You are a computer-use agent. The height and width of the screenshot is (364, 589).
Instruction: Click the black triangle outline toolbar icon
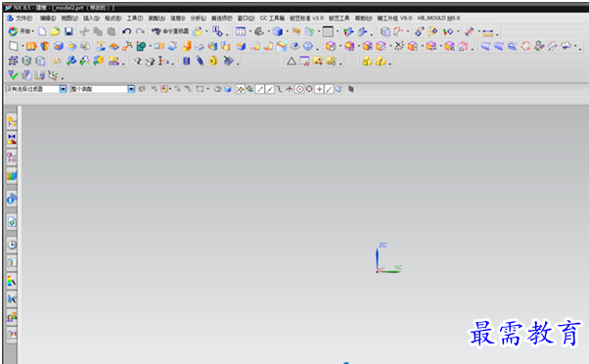click(292, 61)
